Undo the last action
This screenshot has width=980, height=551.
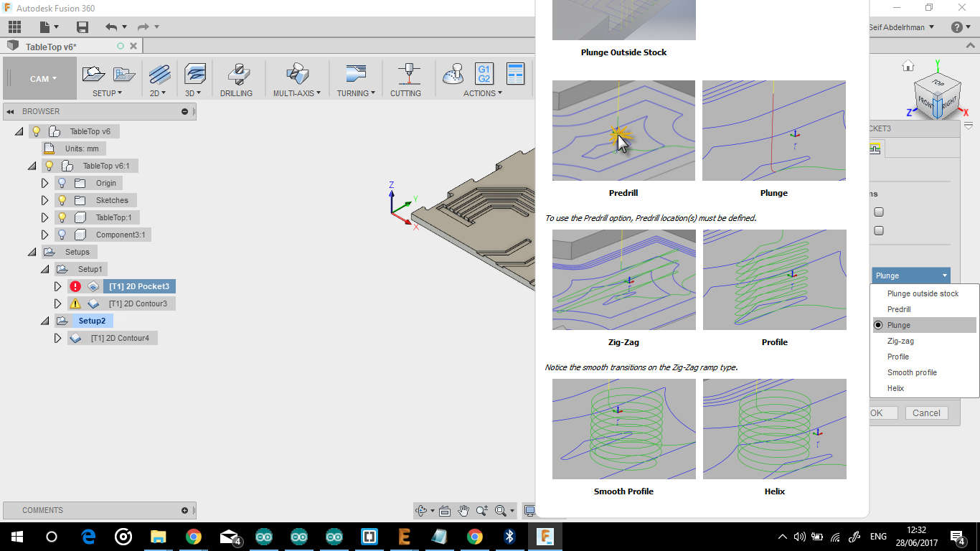coord(111,27)
